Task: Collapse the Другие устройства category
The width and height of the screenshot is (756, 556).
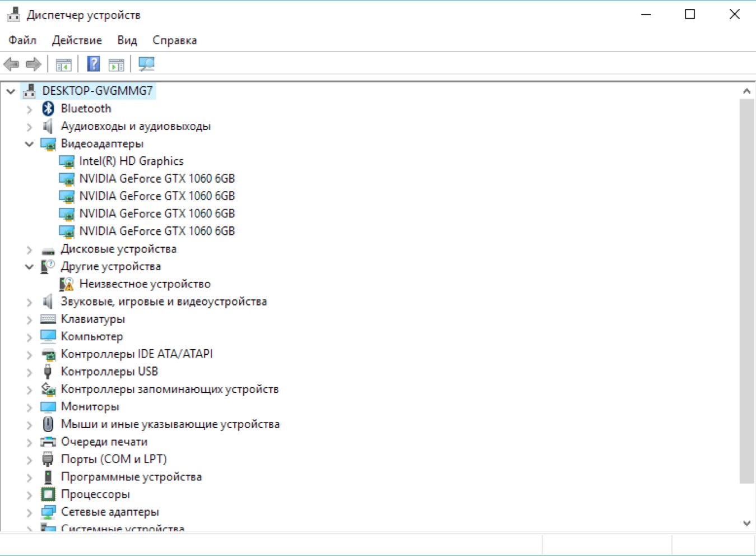Action: [29, 267]
